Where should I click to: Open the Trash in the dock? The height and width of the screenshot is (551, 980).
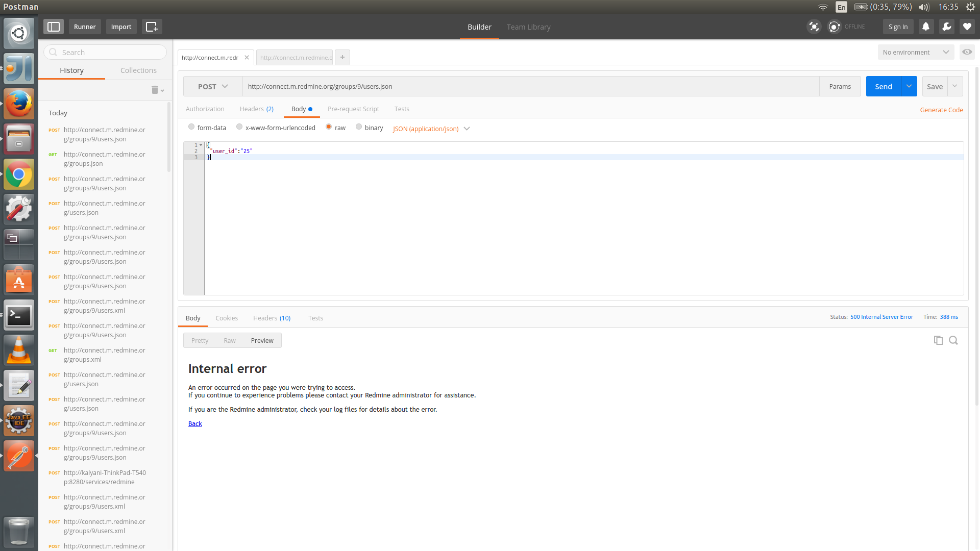click(x=19, y=532)
